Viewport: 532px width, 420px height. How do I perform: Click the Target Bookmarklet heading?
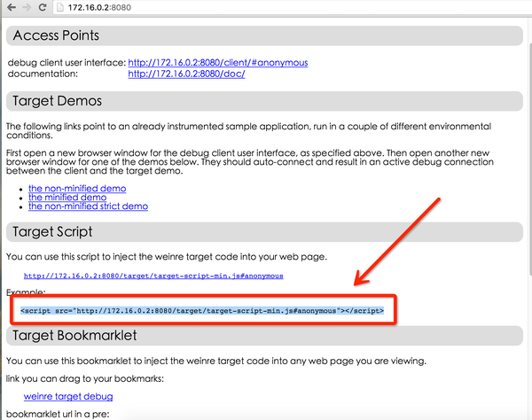pyautogui.click(x=74, y=336)
